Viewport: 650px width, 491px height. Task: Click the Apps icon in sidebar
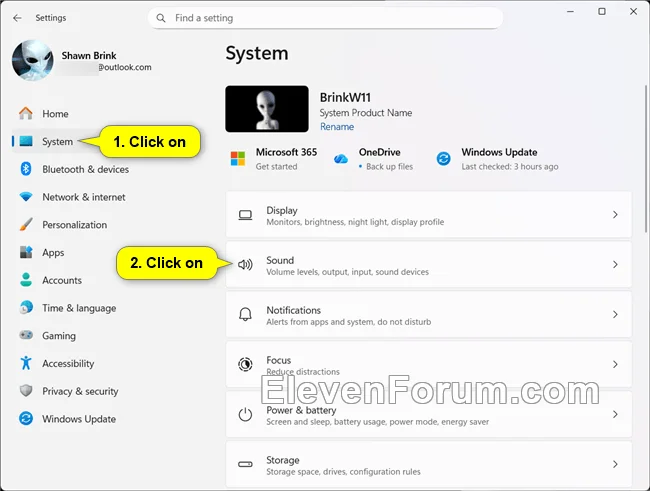pos(26,252)
